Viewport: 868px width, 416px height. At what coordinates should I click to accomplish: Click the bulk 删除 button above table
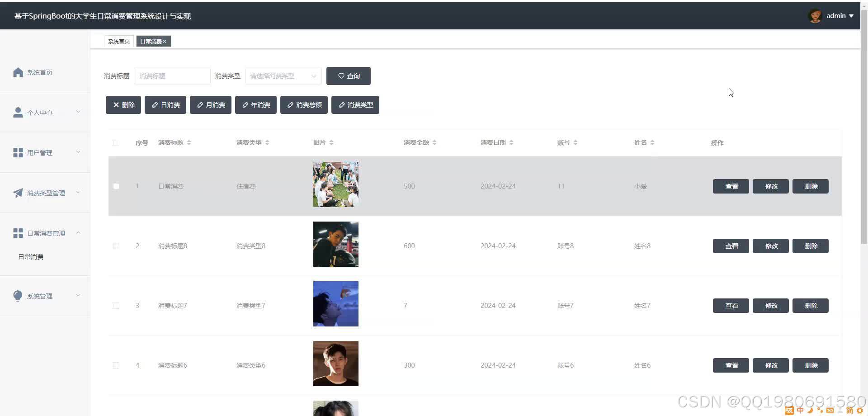coord(123,105)
